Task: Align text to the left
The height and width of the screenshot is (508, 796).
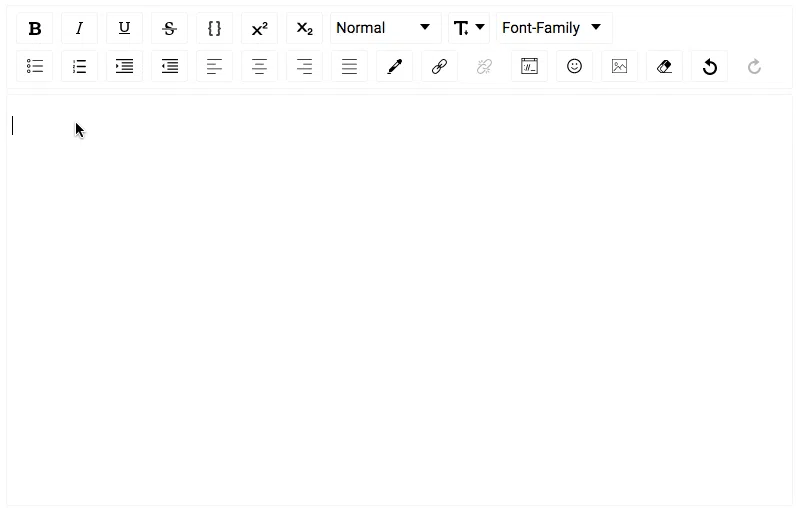Action: [x=214, y=66]
